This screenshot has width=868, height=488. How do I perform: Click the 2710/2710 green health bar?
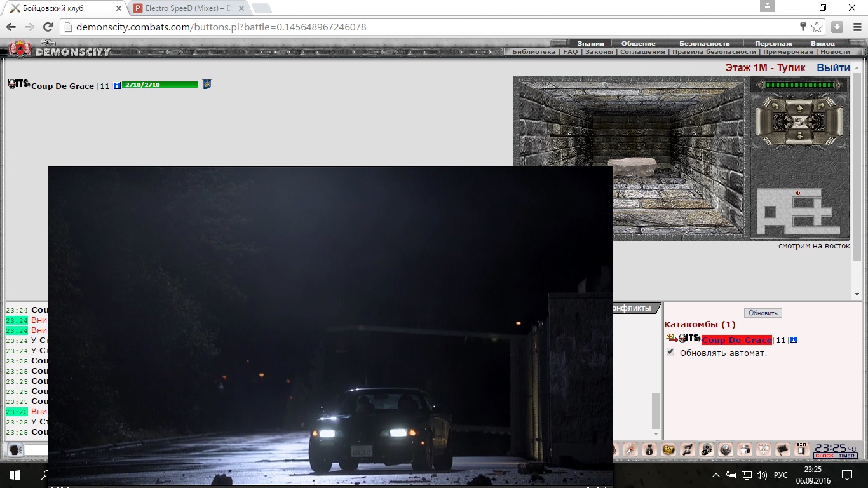(160, 85)
